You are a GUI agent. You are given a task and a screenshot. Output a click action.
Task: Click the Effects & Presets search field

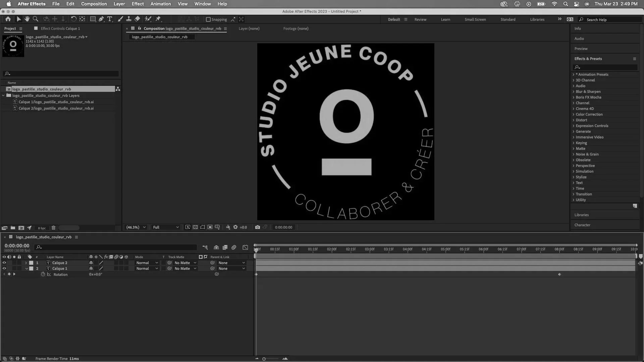(605, 67)
